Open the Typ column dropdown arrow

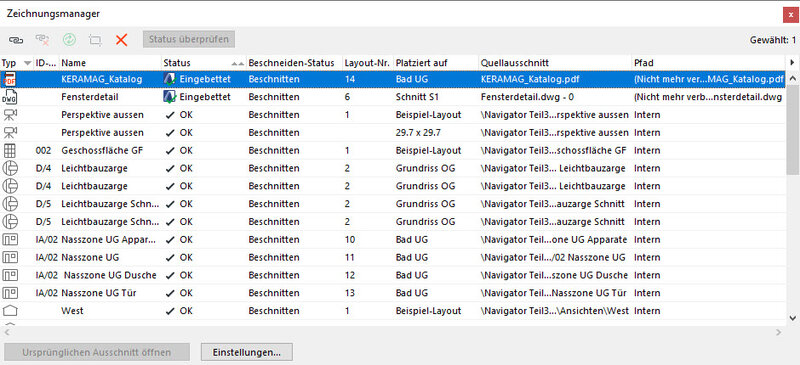coord(28,63)
